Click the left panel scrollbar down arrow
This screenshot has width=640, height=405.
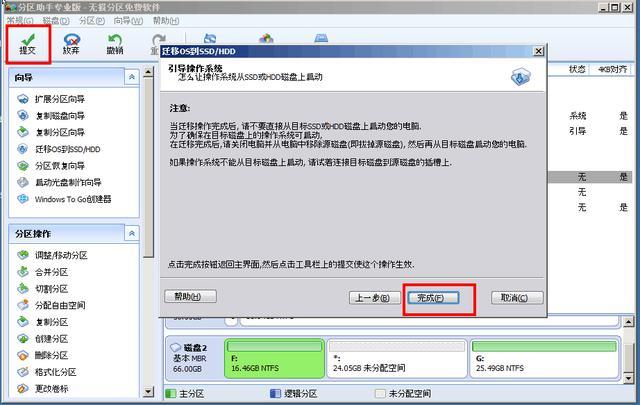[x=148, y=392]
